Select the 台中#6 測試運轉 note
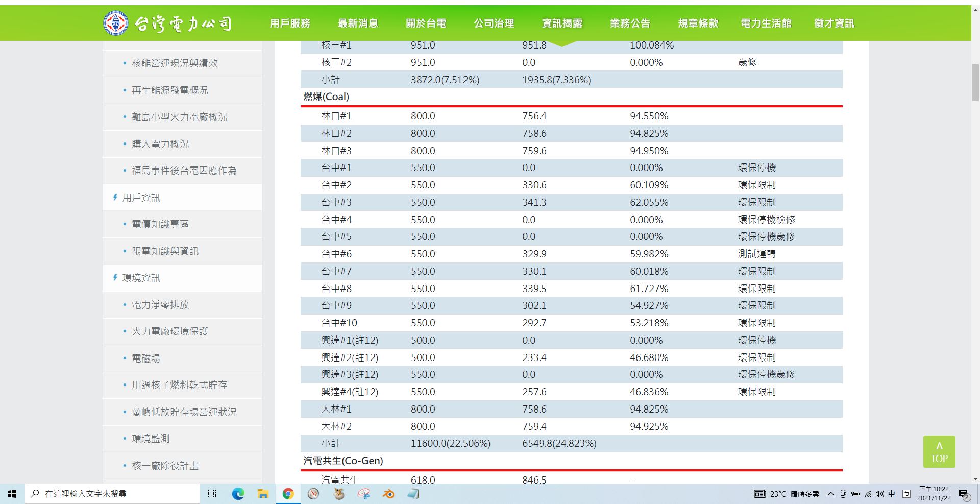This screenshot has width=980, height=504. (757, 254)
